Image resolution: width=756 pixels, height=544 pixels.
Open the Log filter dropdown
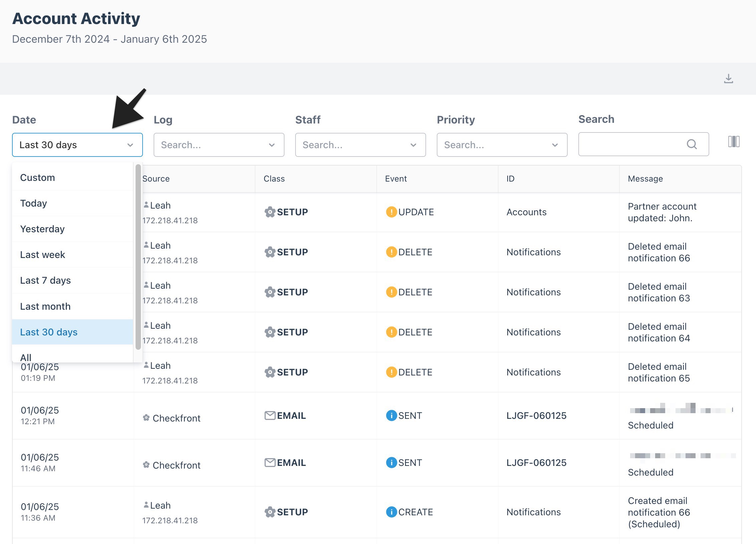pyautogui.click(x=219, y=145)
